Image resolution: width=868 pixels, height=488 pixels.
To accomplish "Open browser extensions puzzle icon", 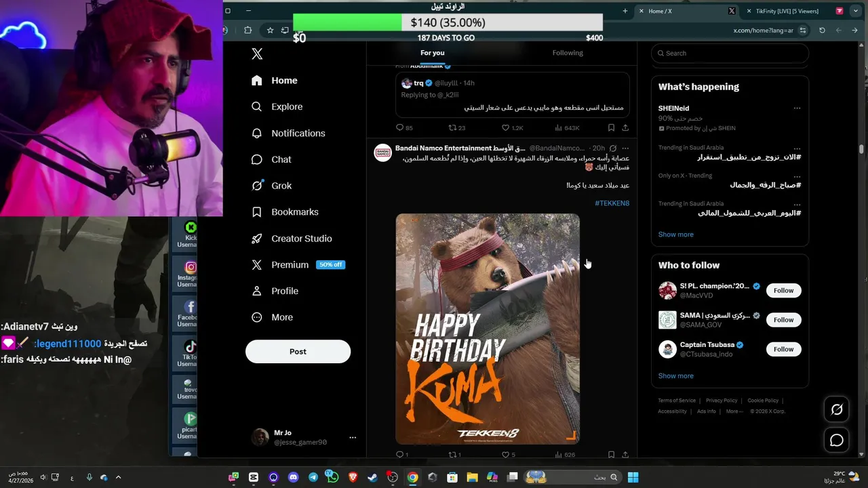I will tap(248, 30).
